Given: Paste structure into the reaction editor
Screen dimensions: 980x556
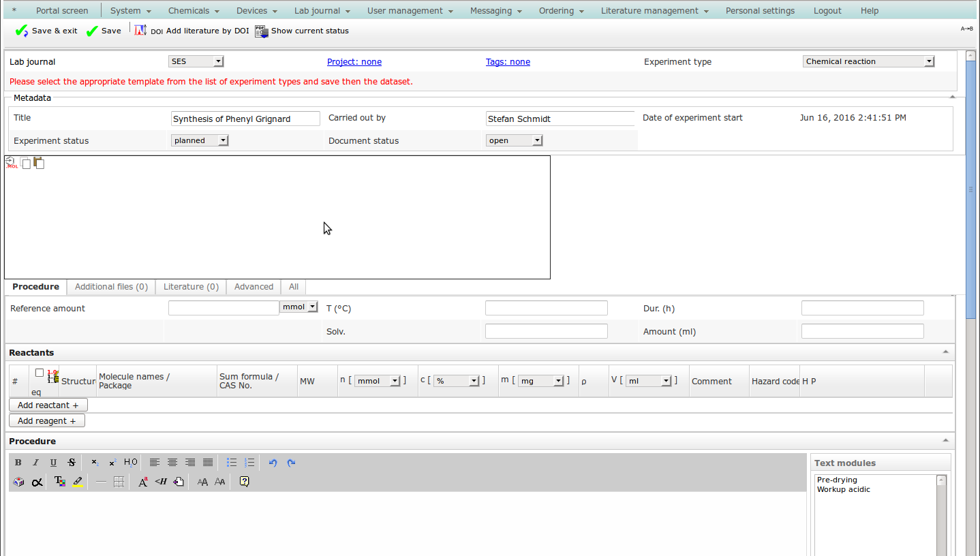Looking at the screenshot, I should pos(39,163).
